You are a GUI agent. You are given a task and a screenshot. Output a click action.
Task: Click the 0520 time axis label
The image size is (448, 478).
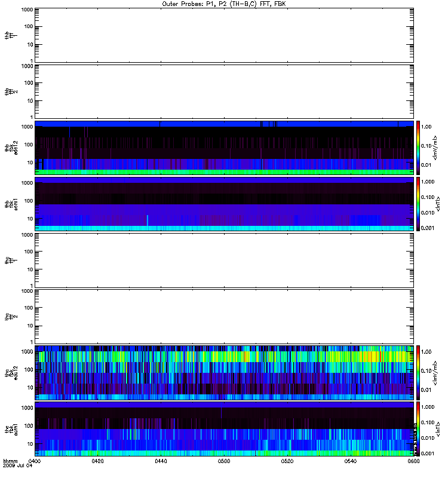(287, 461)
